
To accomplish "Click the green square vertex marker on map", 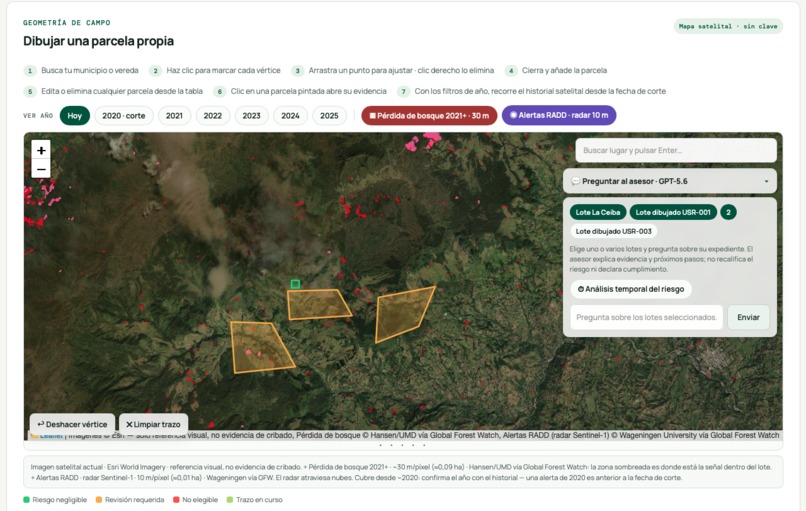I will click(x=295, y=284).
